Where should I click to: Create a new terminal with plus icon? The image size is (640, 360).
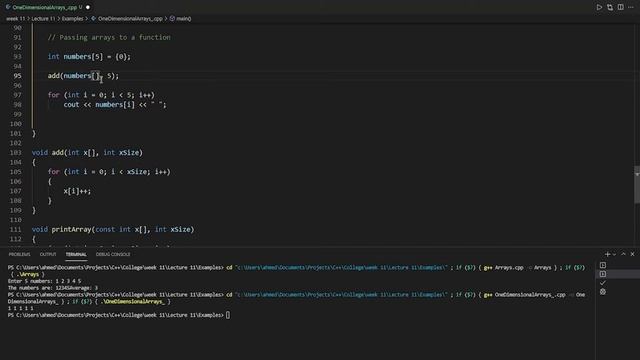[x=607, y=254]
